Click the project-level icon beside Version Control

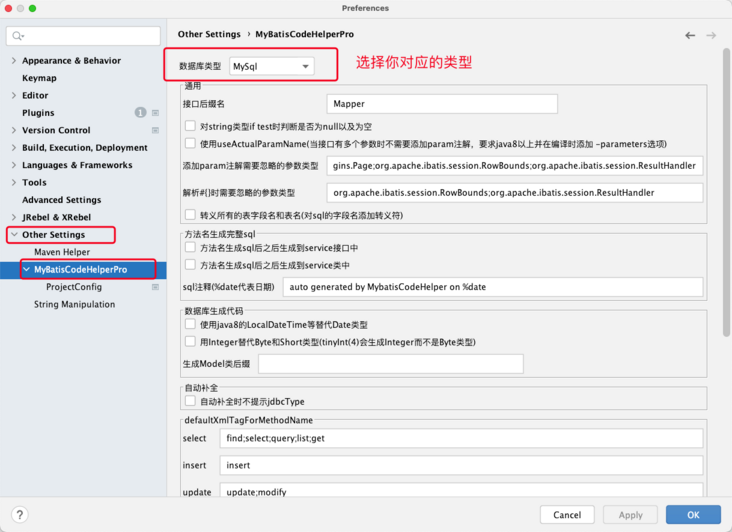[x=155, y=130]
